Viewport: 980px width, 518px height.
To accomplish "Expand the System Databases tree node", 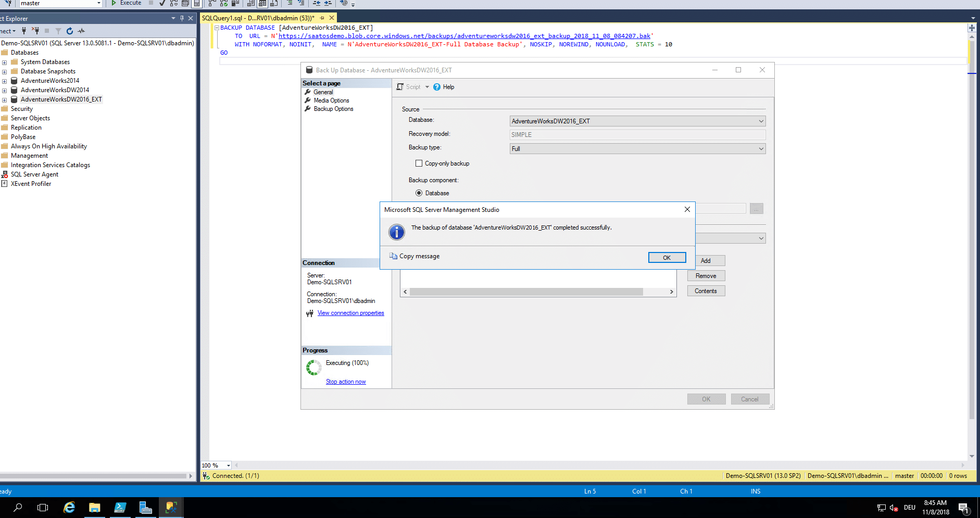I will pyautogui.click(x=5, y=62).
